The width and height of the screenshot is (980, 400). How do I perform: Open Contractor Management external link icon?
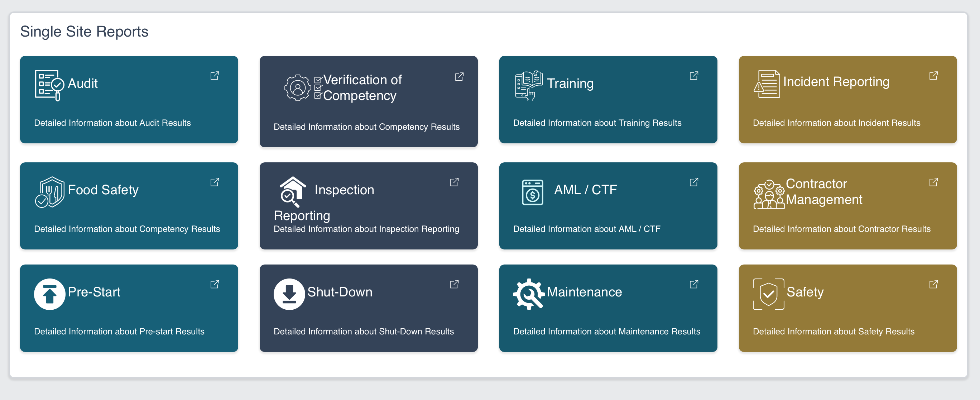point(933,182)
